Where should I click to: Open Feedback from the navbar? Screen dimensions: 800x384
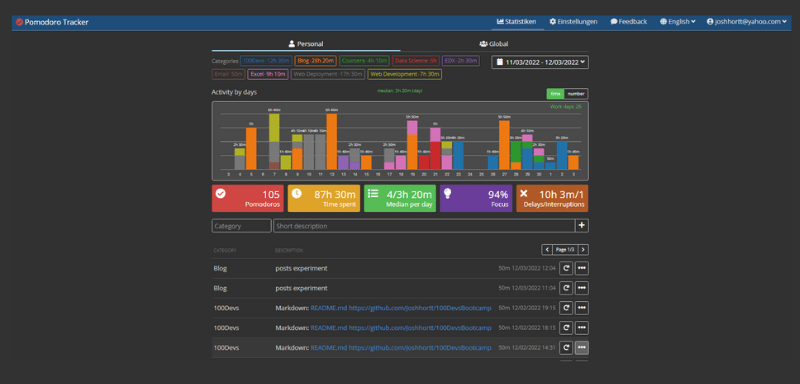(629, 22)
